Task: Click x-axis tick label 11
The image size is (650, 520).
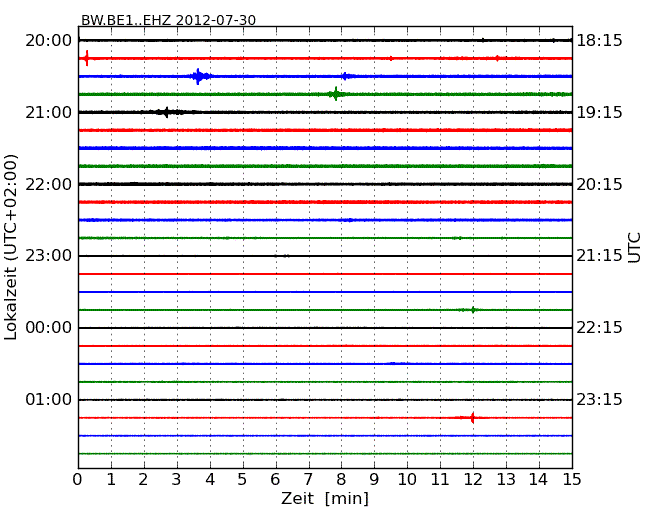Action: pyautogui.click(x=440, y=479)
